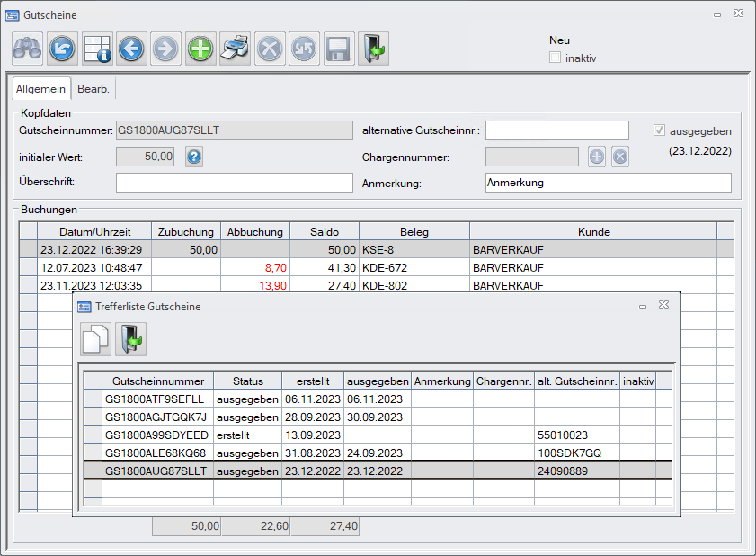Close Trefferliste using its door icon
Image resolution: width=756 pixels, height=556 pixels.
(130, 339)
